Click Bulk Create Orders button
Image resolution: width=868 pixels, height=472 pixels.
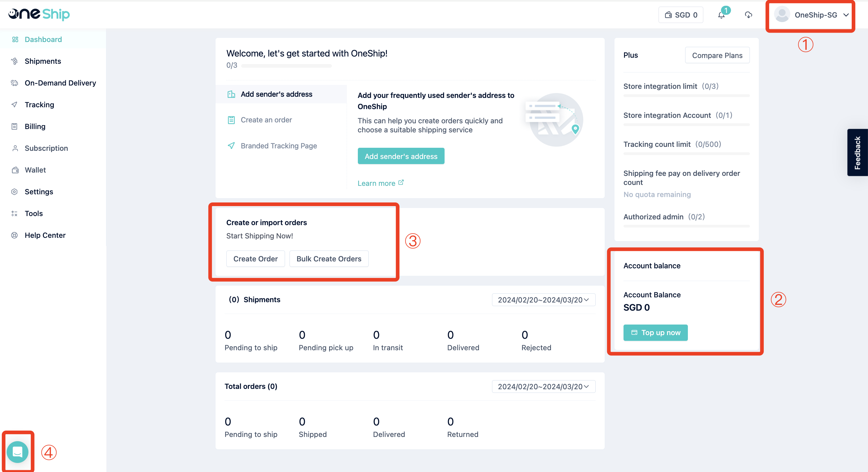click(x=329, y=259)
